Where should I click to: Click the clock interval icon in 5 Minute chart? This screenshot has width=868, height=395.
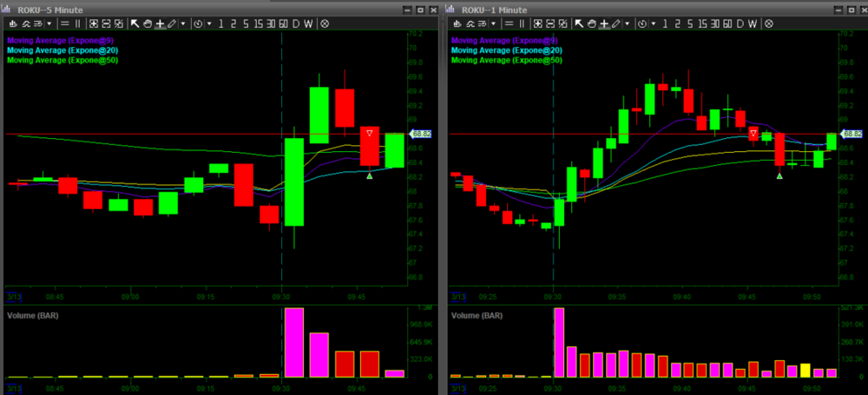[198, 23]
